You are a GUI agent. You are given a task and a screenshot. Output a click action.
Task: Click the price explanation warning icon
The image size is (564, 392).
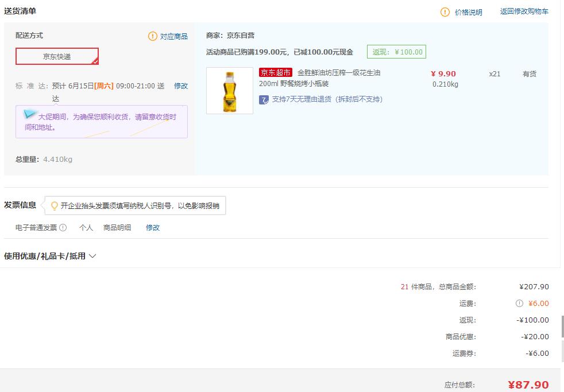[x=445, y=12]
